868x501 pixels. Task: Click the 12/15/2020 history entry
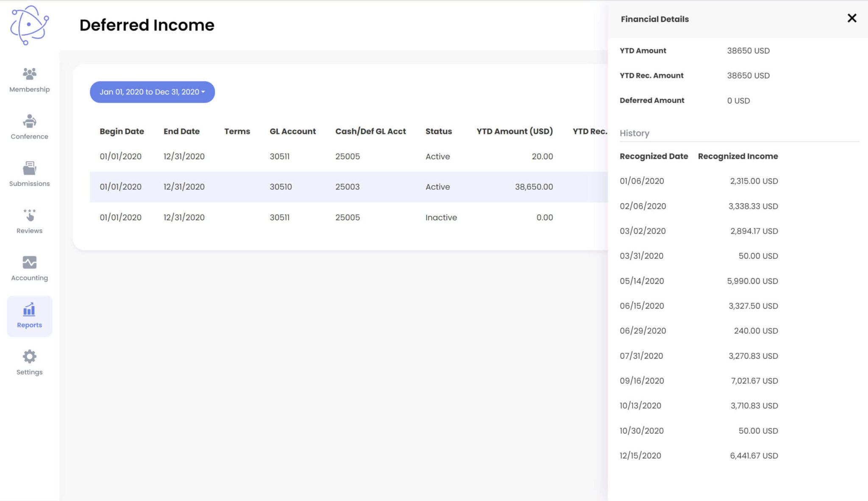pyautogui.click(x=698, y=455)
